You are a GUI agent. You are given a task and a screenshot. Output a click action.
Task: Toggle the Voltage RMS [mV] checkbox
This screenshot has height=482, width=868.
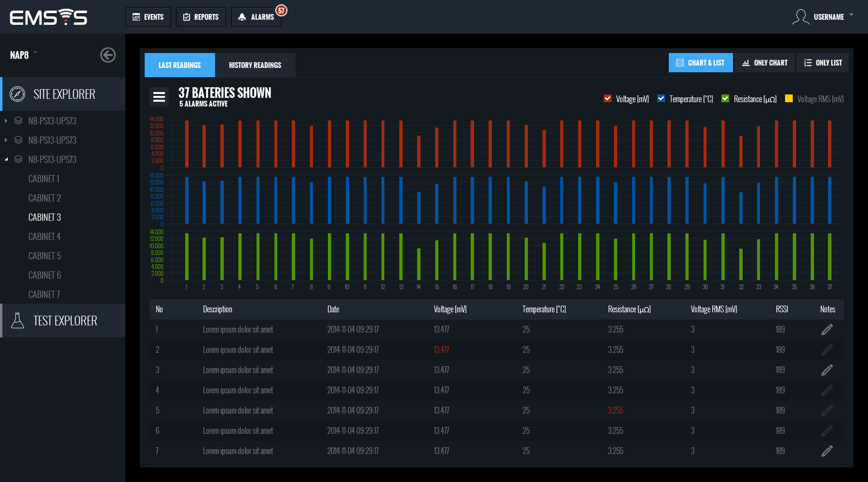click(x=789, y=98)
